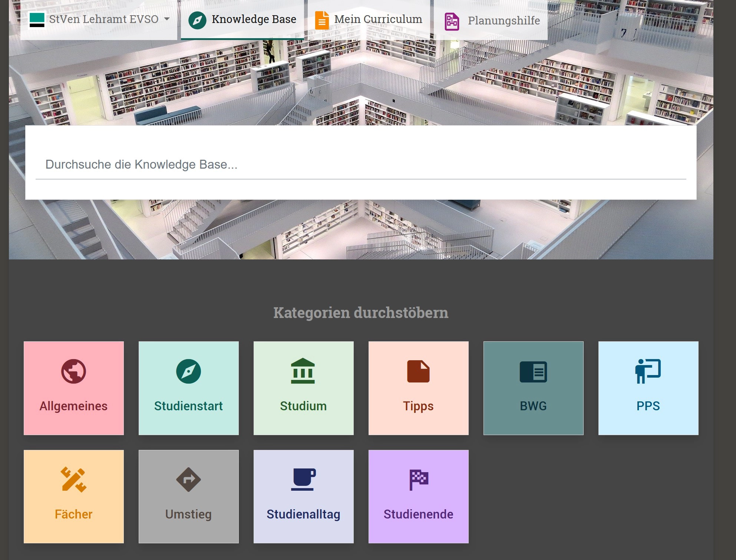Click the book icon in BWG tile
The height and width of the screenshot is (560, 736).
point(533,371)
